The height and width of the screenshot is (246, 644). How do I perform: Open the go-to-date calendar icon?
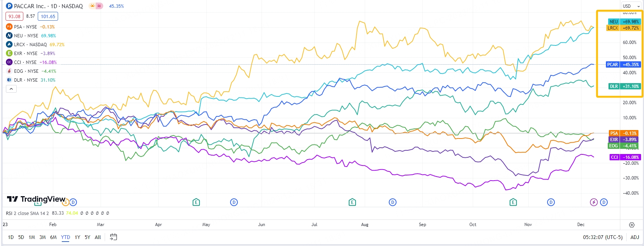pos(114,237)
